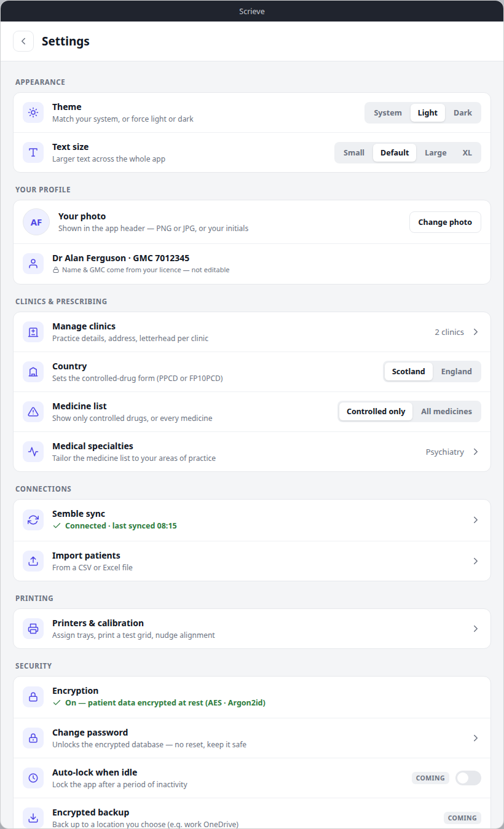
Task: Click the green checkmark next to Connected
Action: [x=57, y=526]
